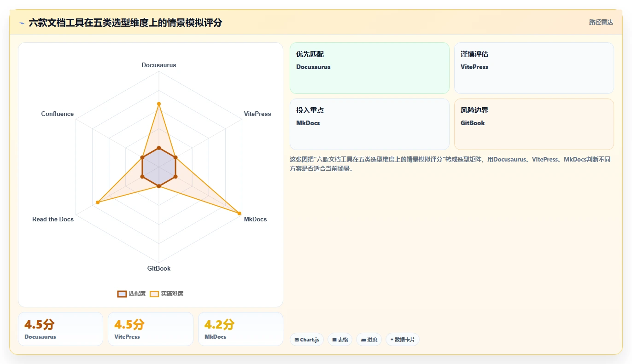Viewport: 632px width, 364px height.
Task: Click the 表格 chip icon
Action: click(334, 340)
